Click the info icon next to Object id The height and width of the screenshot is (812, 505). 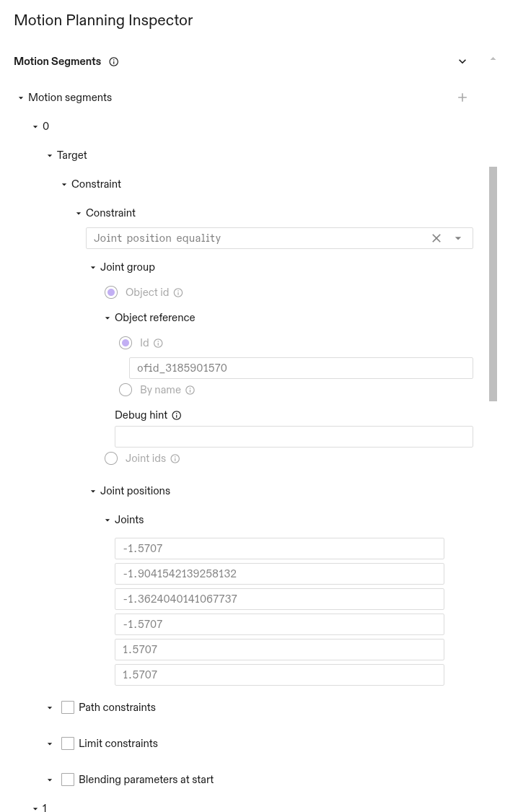pyautogui.click(x=177, y=292)
